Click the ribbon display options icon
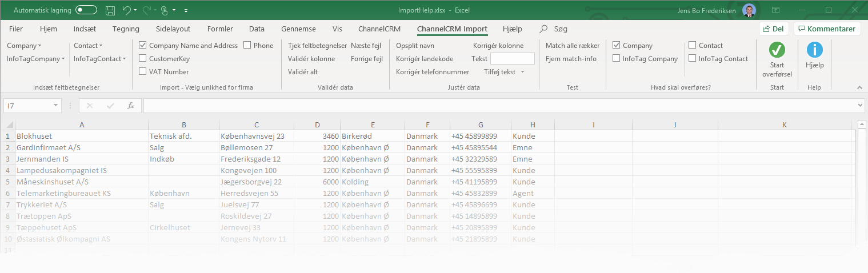 [x=775, y=10]
